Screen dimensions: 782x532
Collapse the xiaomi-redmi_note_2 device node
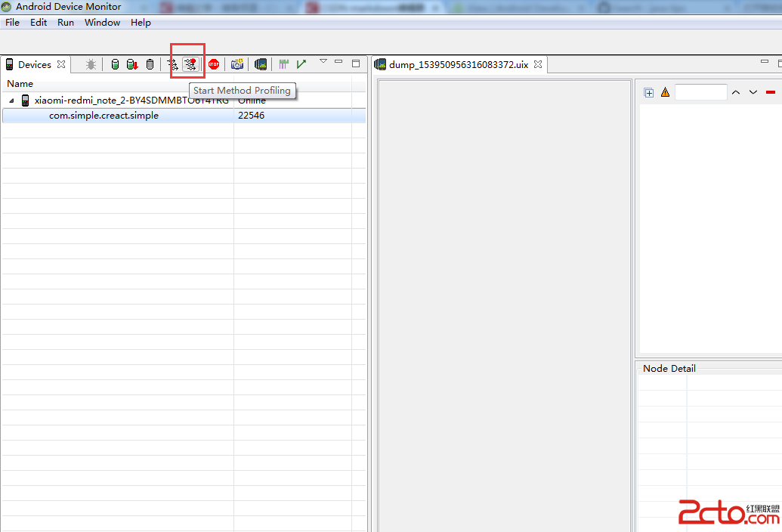11,101
